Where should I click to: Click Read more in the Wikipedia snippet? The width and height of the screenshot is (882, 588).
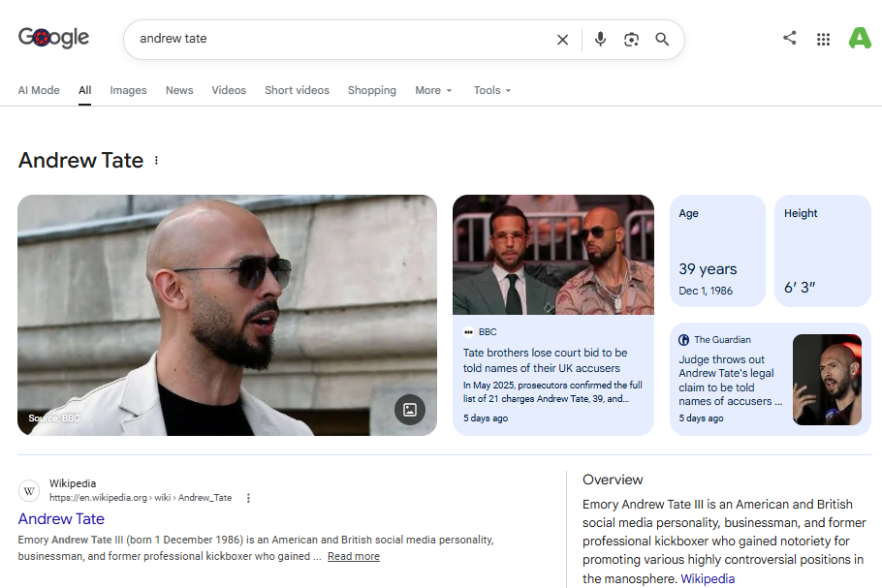click(353, 556)
